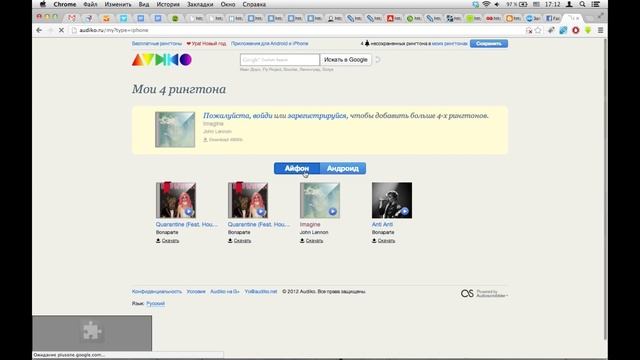The height and width of the screenshot is (360, 640).
Task: Select the Айфон format toggle
Action: 297,168
